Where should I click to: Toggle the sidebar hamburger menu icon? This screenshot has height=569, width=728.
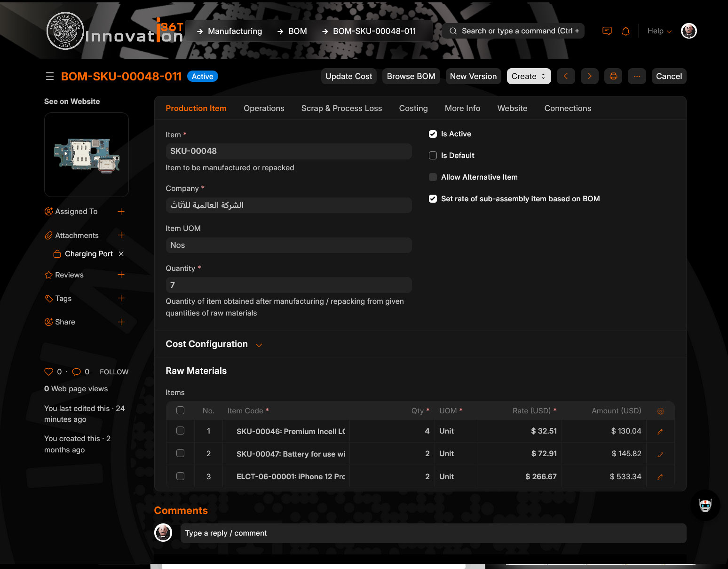(x=50, y=76)
